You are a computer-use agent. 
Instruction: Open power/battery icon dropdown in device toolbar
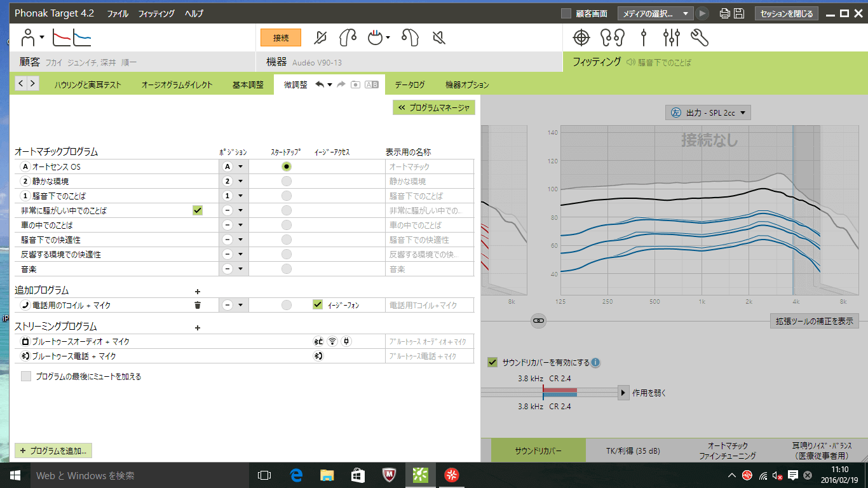(379, 38)
